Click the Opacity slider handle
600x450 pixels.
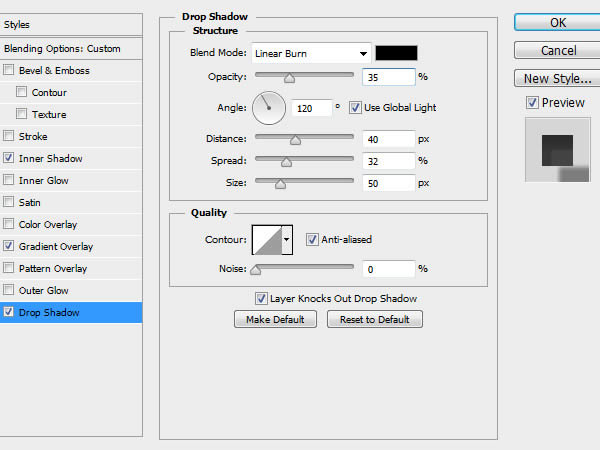coord(289,78)
